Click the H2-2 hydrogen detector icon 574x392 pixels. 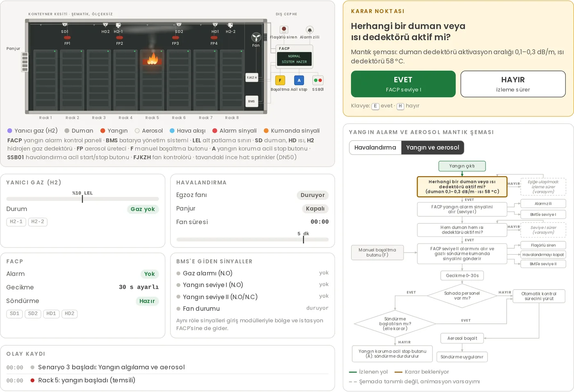coord(230,25)
